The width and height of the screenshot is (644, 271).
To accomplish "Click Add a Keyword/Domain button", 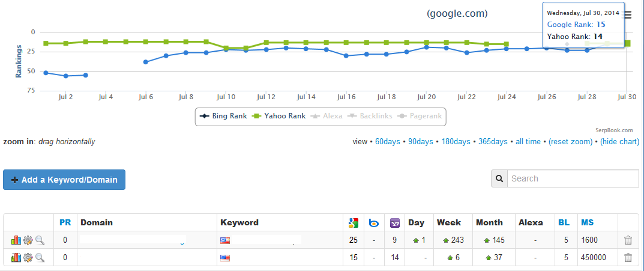I will point(64,180).
